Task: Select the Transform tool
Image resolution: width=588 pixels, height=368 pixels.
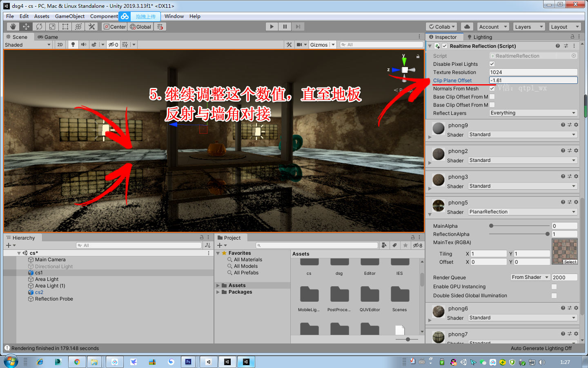Action: (78, 27)
